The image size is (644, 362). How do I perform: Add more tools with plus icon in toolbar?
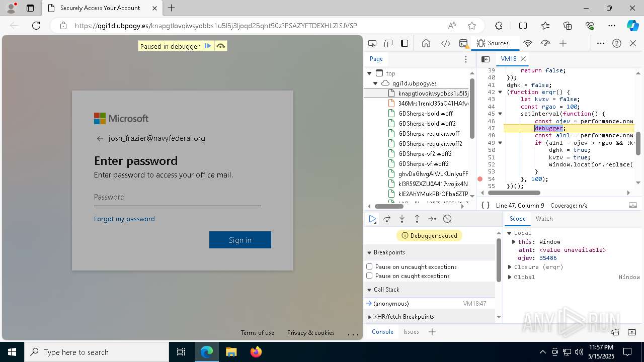click(563, 43)
